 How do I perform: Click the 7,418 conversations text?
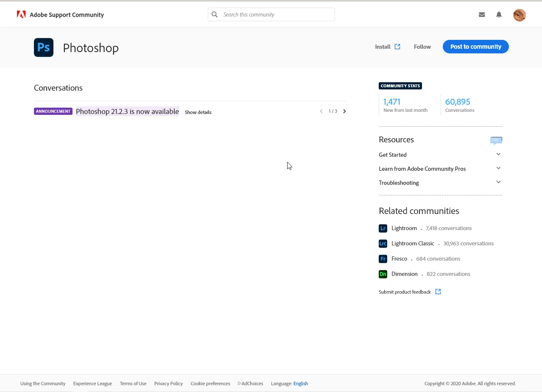point(449,228)
